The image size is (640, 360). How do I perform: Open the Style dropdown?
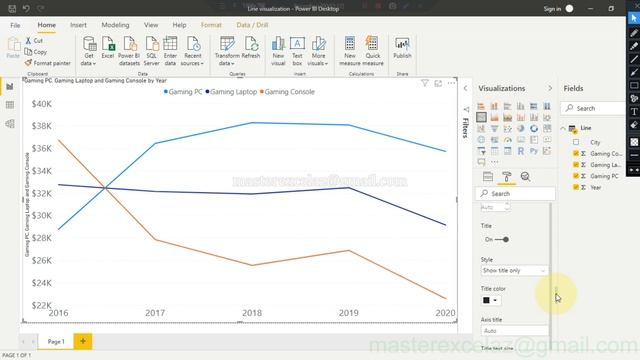(x=514, y=271)
